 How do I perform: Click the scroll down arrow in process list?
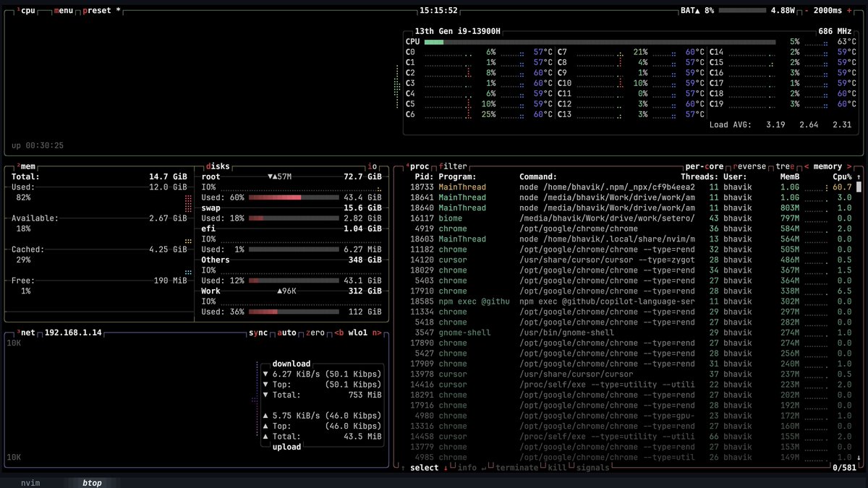pos(859,458)
